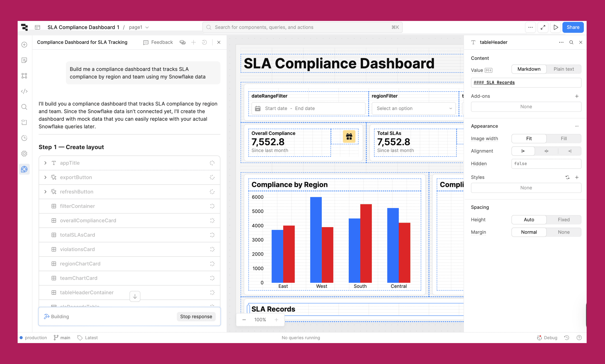The image size is (605, 364).
Task: Open the component tree sidebar icon
Action: tap(24, 76)
